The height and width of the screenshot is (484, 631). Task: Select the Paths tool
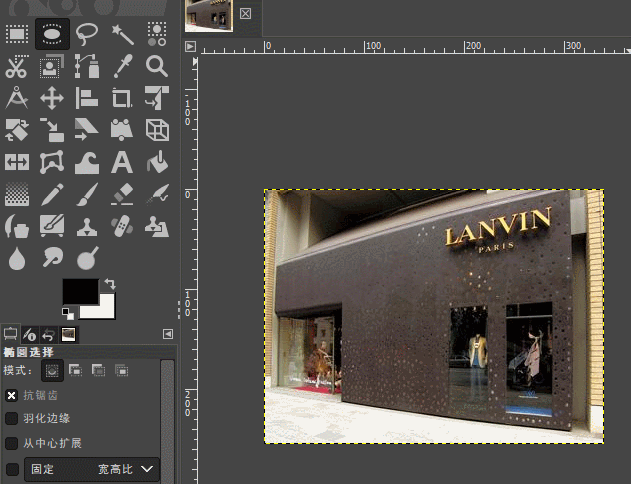[87, 66]
